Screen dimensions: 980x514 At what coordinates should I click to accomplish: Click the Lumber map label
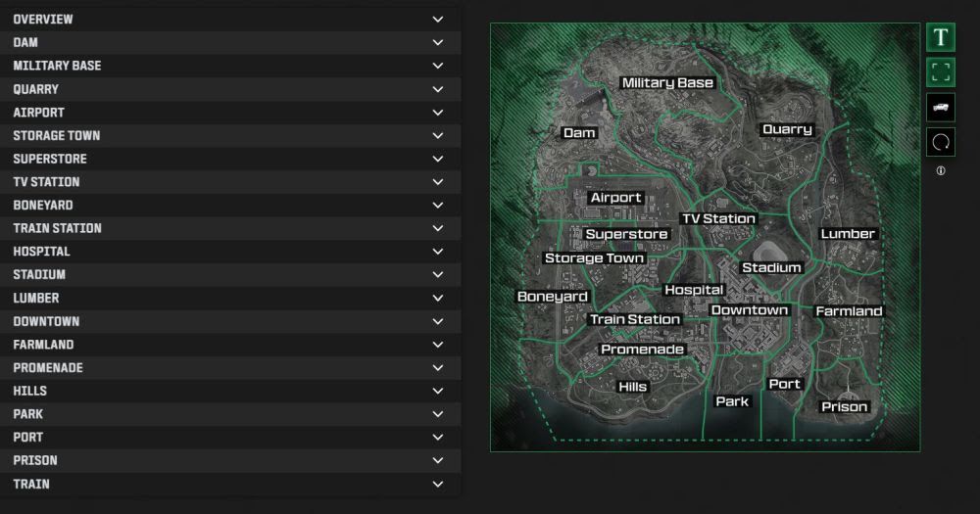(848, 234)
